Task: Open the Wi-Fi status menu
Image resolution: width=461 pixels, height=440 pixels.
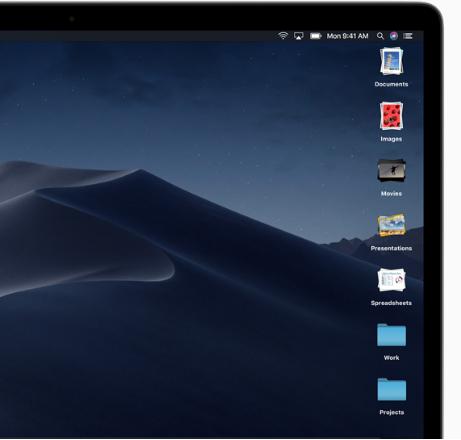Action: click(283, 36)
